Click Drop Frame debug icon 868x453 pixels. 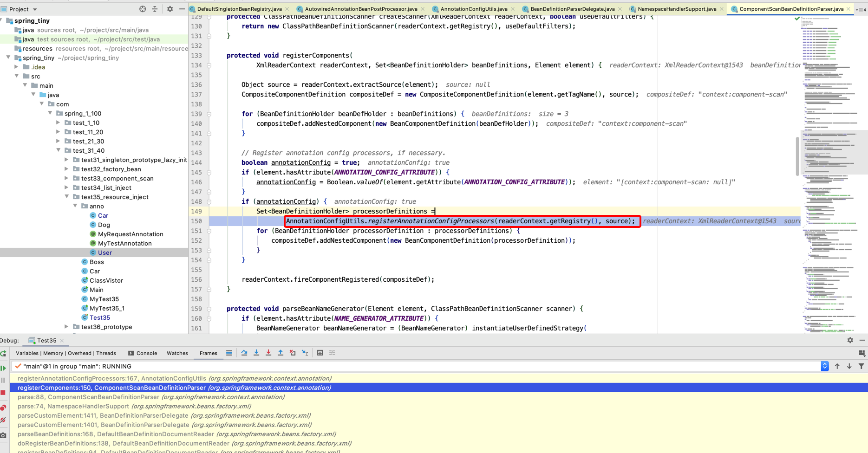point(293,353)
